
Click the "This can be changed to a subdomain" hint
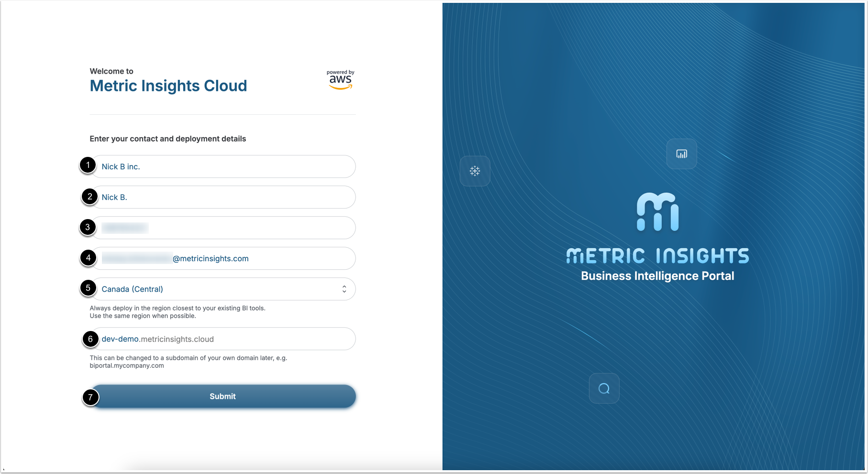pos(189,362)
